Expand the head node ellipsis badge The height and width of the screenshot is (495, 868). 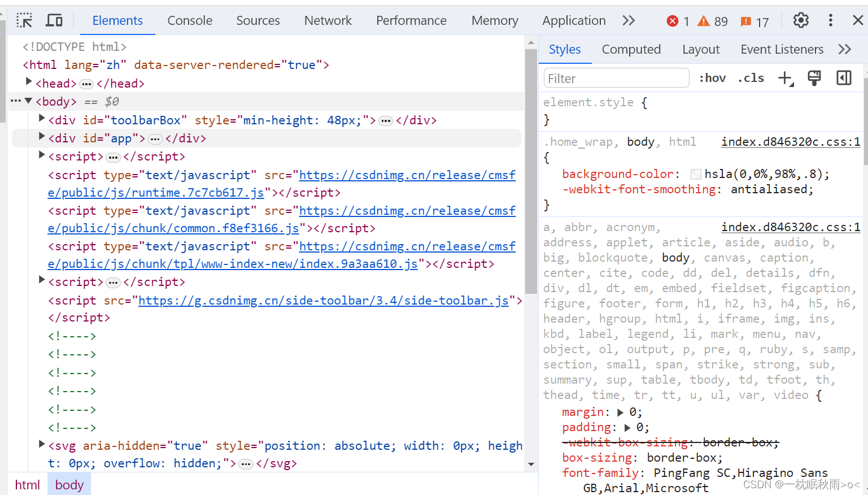click(x=86, y=84)
